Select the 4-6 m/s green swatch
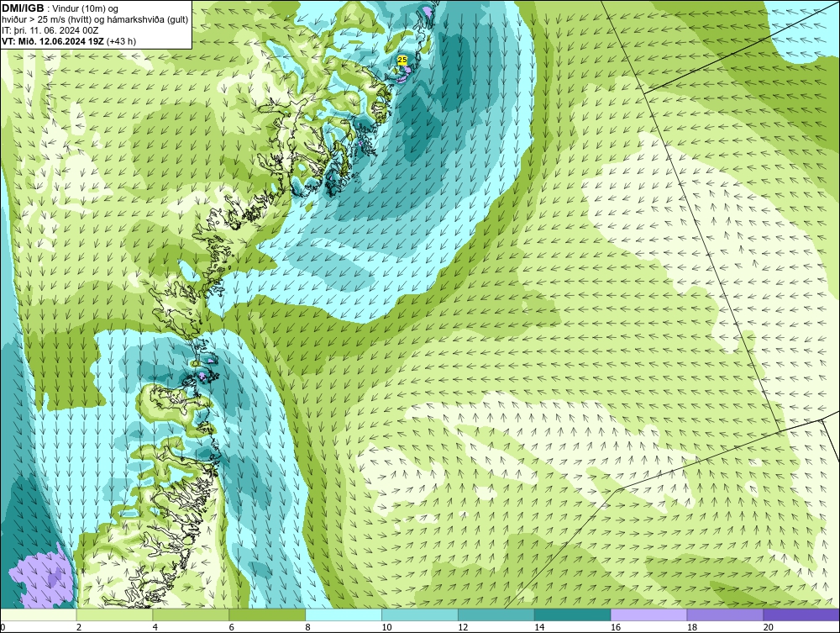840x633 pixels. (191, 615)
